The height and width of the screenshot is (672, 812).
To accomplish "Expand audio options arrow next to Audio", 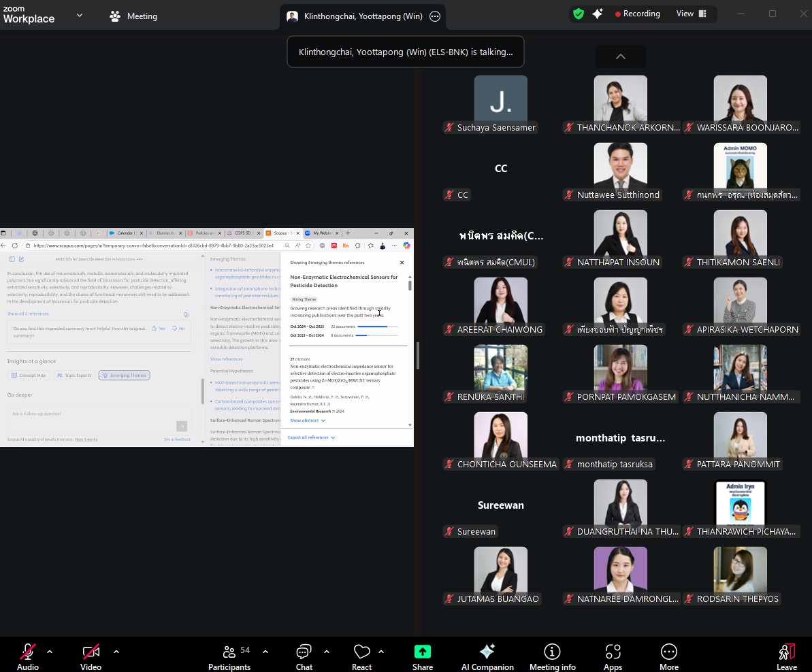I will pos(50,652).
